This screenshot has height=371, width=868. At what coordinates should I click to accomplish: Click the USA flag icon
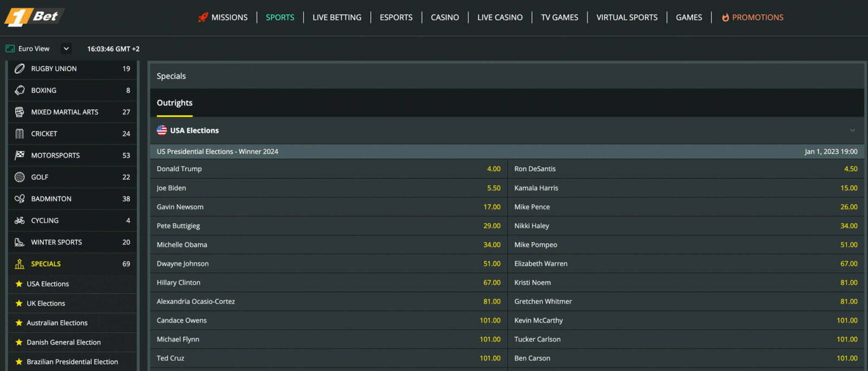pyautogui.click(x=162, y=130)
